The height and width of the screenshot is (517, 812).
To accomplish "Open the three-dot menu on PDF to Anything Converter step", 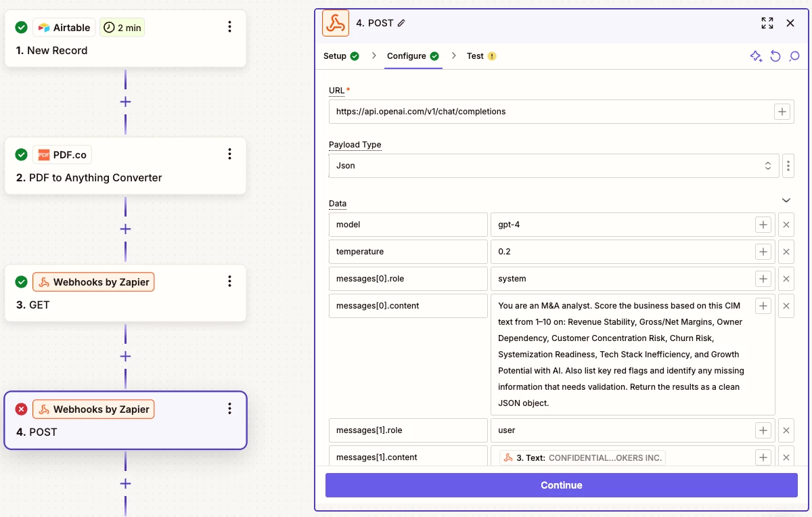I will click(229, 154).
